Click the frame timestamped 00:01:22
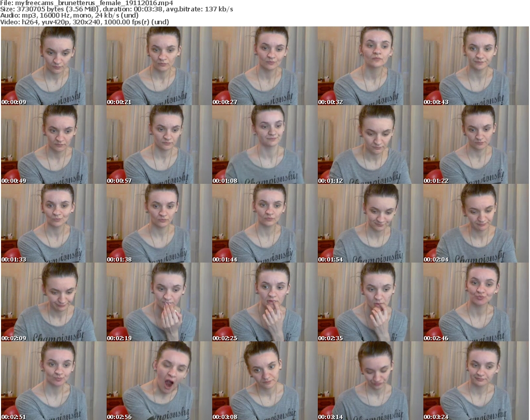The height and width of the screenshot is (420, 530). (476, 144)
